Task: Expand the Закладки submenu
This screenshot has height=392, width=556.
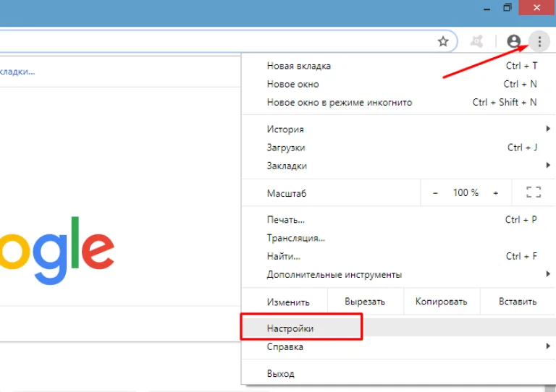Action: click(398, 166)
